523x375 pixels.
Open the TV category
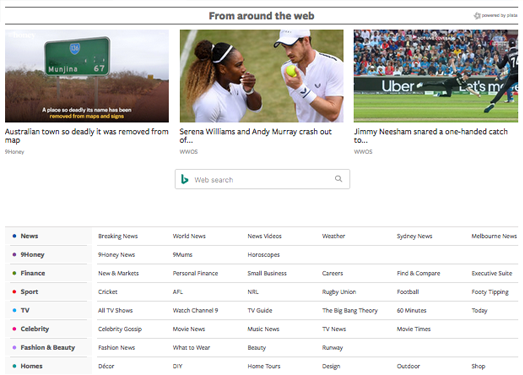tap(25, 310)
